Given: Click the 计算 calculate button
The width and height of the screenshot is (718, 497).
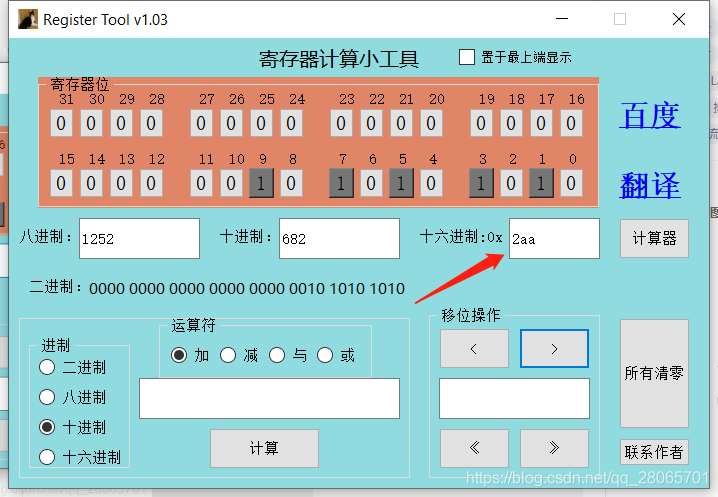Looking at the screenshot, I should point(264,448).
